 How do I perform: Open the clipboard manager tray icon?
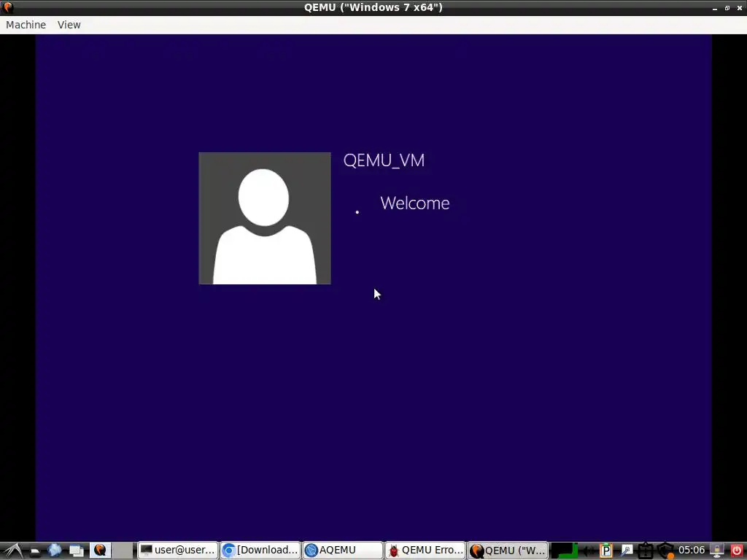606,551
